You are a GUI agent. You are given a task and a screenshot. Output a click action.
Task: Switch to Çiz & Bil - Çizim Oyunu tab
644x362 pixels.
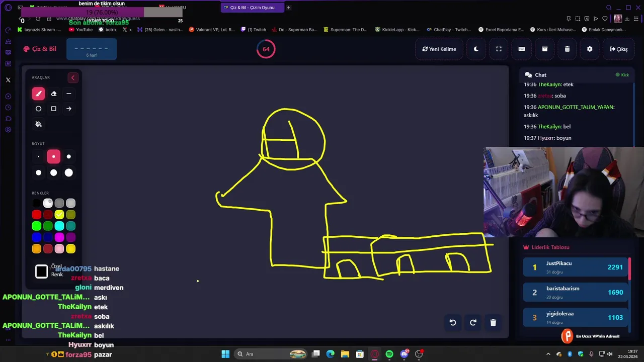pyautogui.click(x=252, y=8)
